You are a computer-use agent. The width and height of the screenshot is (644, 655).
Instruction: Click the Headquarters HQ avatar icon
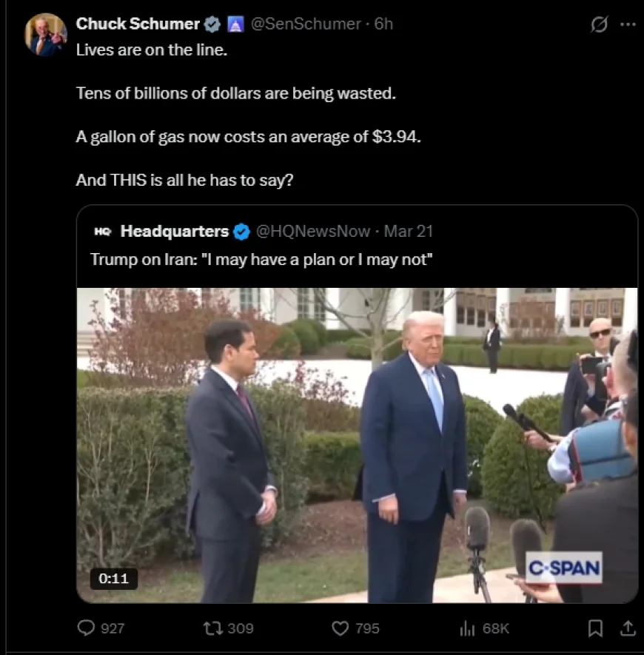coord(102,232)
